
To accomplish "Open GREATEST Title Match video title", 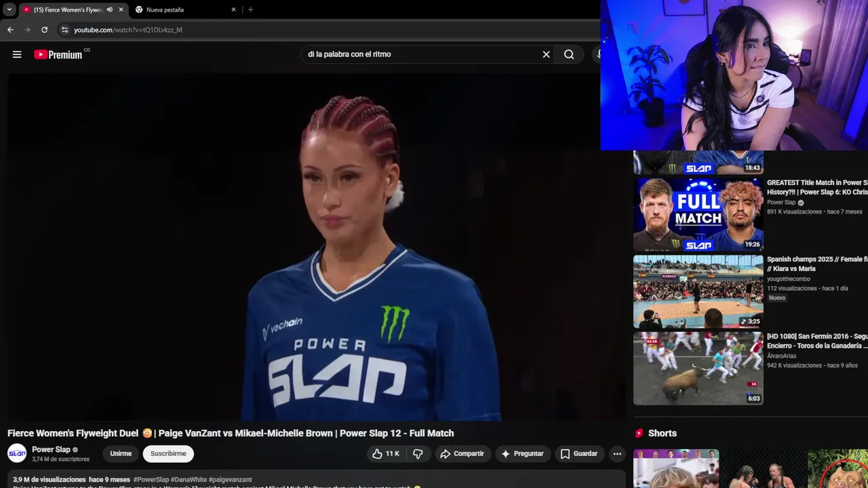I will 817,187.
